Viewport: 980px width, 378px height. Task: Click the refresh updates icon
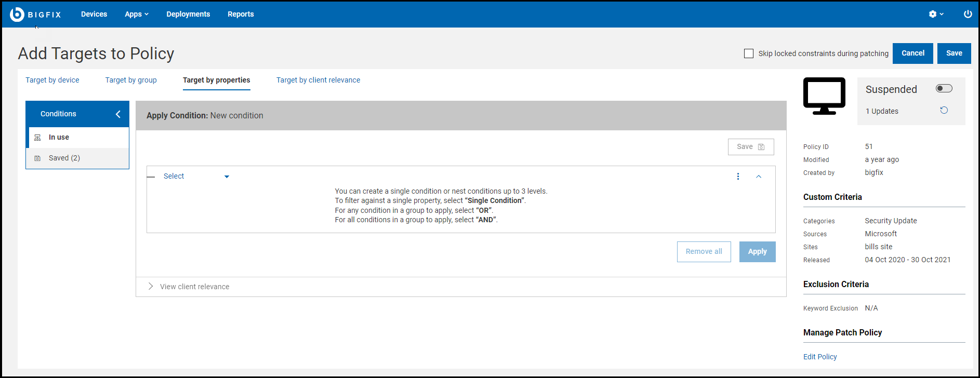point(944,110)
